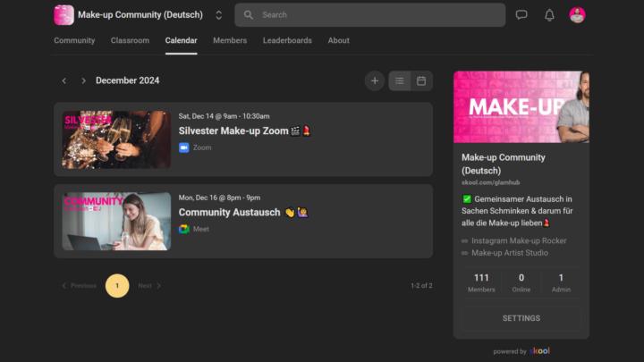Click the Next pagination button
Viewport: 644px width, 362px height.
pyautogui.click(x=149, y=286)
